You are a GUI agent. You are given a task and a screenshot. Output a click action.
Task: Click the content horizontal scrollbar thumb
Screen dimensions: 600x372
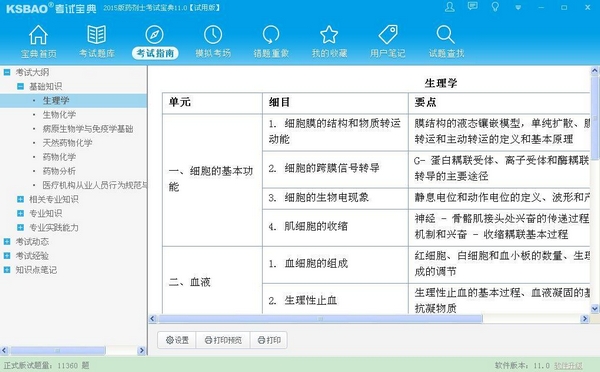click(320, 319)
